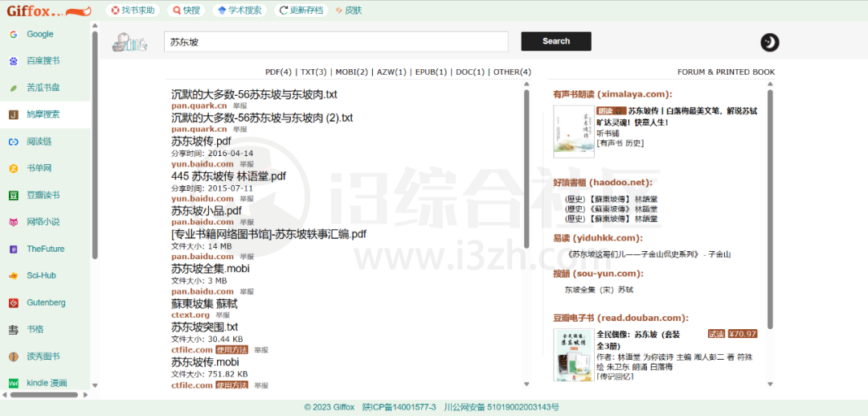Click sidebar horizontal scrollbar at bottom

(x=43, y=395)
